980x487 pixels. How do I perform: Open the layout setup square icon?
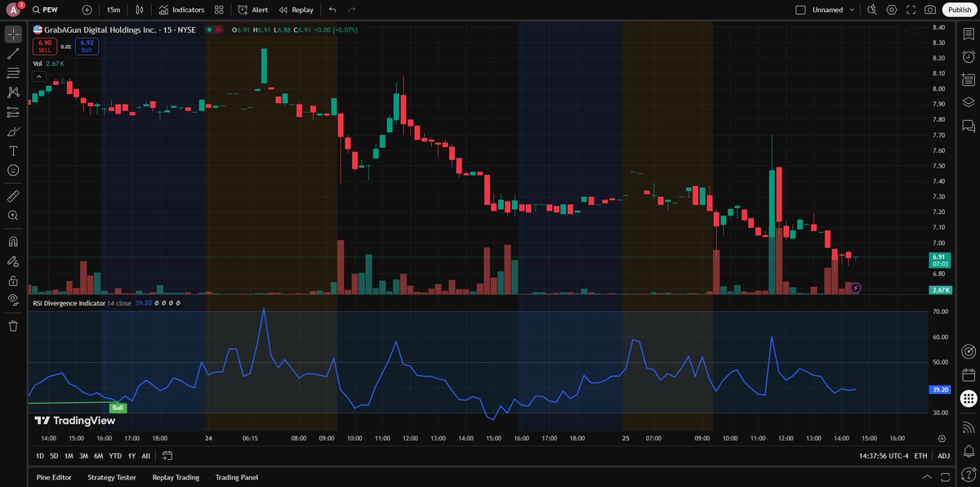[x=800, y=10]
